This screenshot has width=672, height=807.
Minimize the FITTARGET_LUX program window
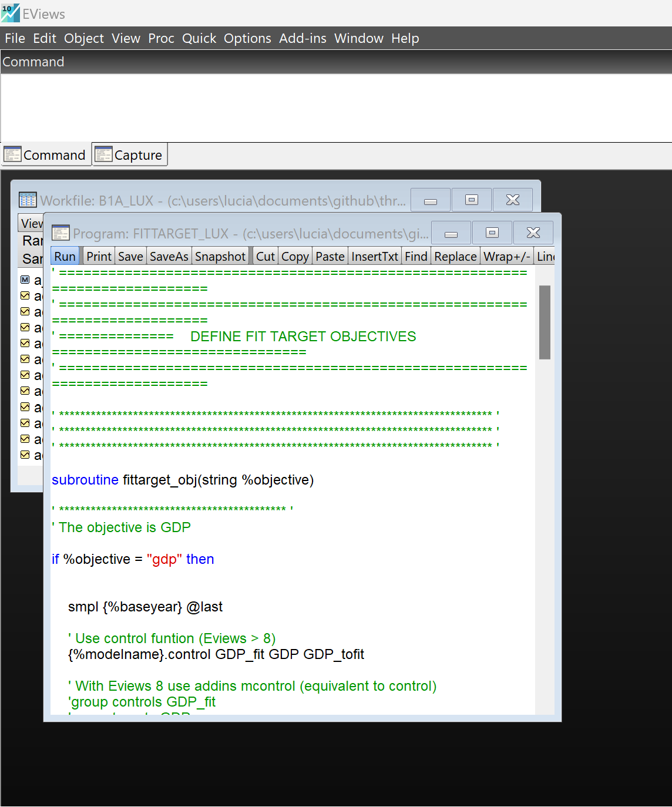click(x=451, y=233)
